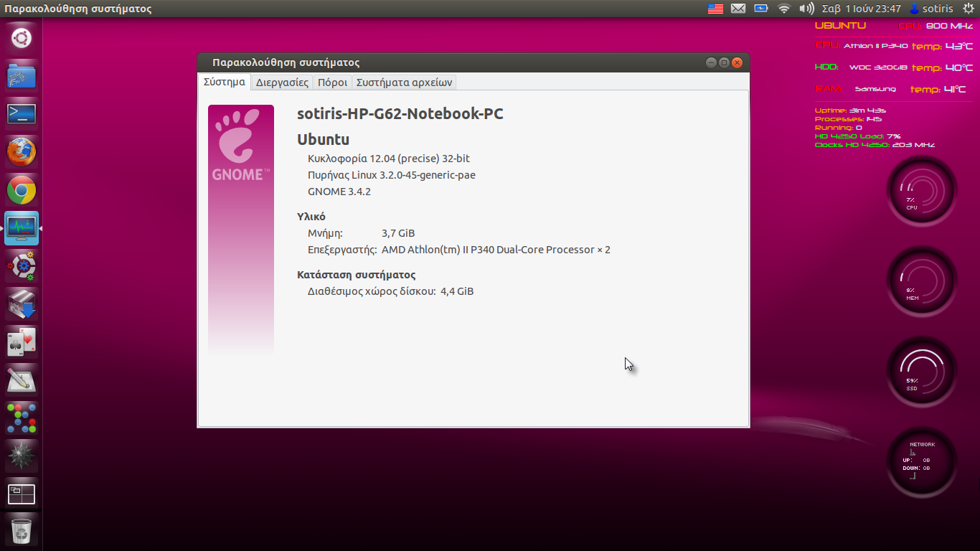Click Κυκλοφορία 12.04 (precise) 32-bit line

[389, 158]
